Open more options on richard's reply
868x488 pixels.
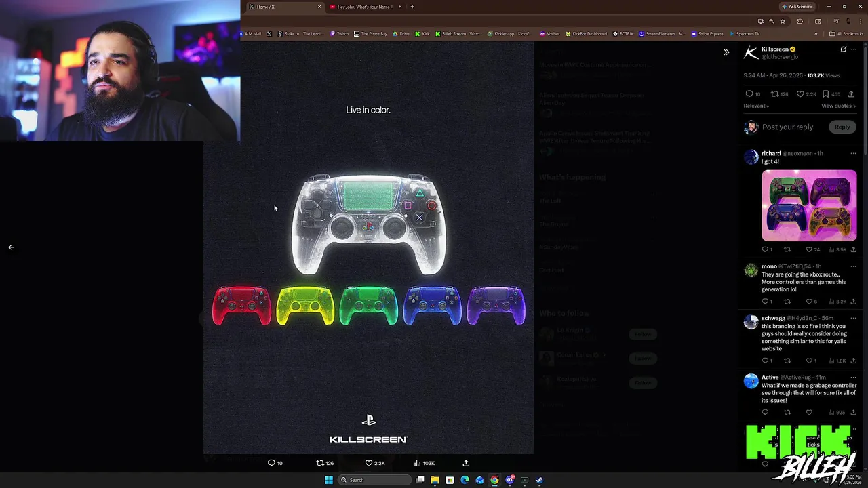click(x=854, y=154)
